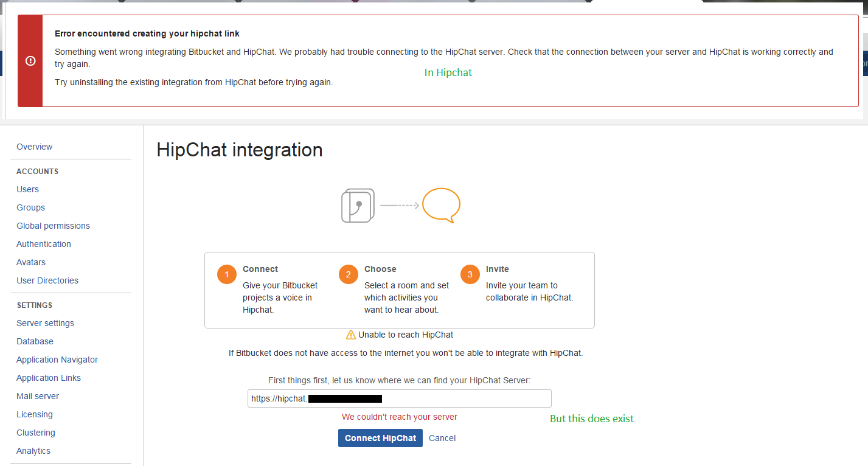Click the orange HipChat speech bubble icon
Viewport: 868px width, 466px height.
pyautogui.click(x=442, y=206)
